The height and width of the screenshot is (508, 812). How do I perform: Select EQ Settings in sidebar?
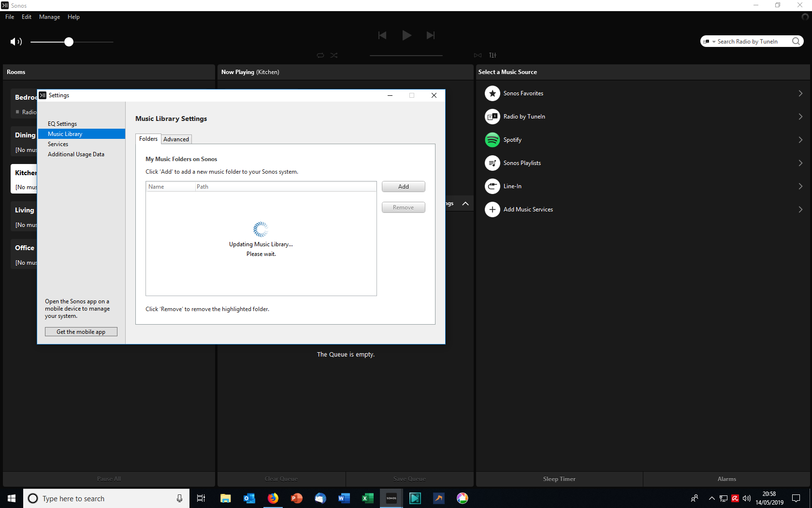point(62,124)
